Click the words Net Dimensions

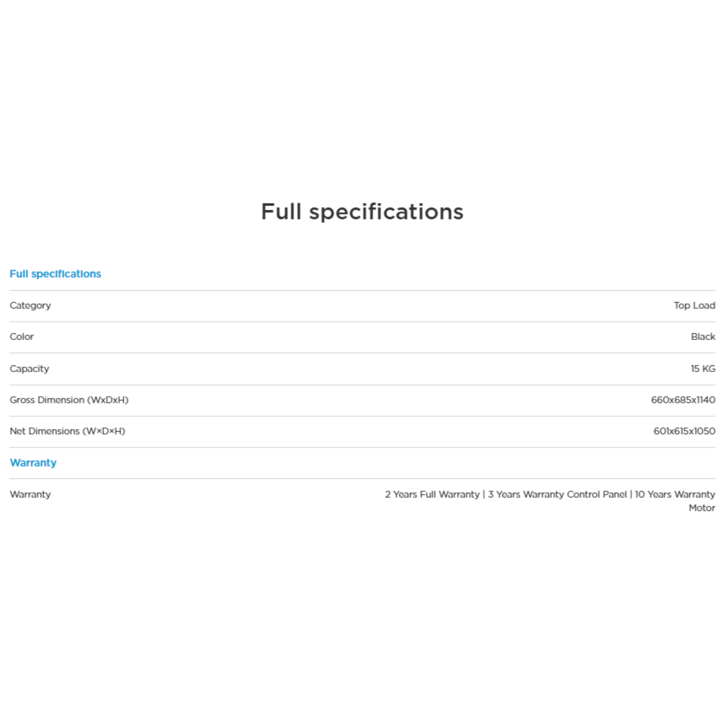[44, 431]
